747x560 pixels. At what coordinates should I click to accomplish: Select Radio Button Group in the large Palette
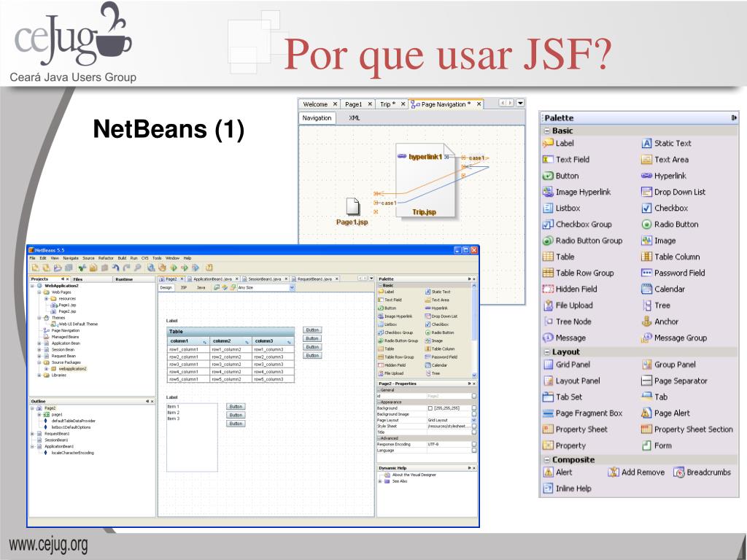tap(582, 241)
